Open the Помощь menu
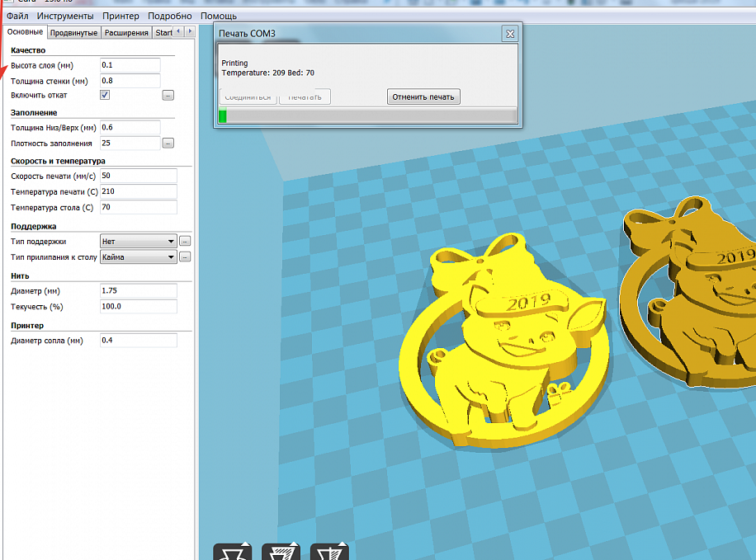The width and height of the screenshot is (756, 560). (x=219, y=16)
